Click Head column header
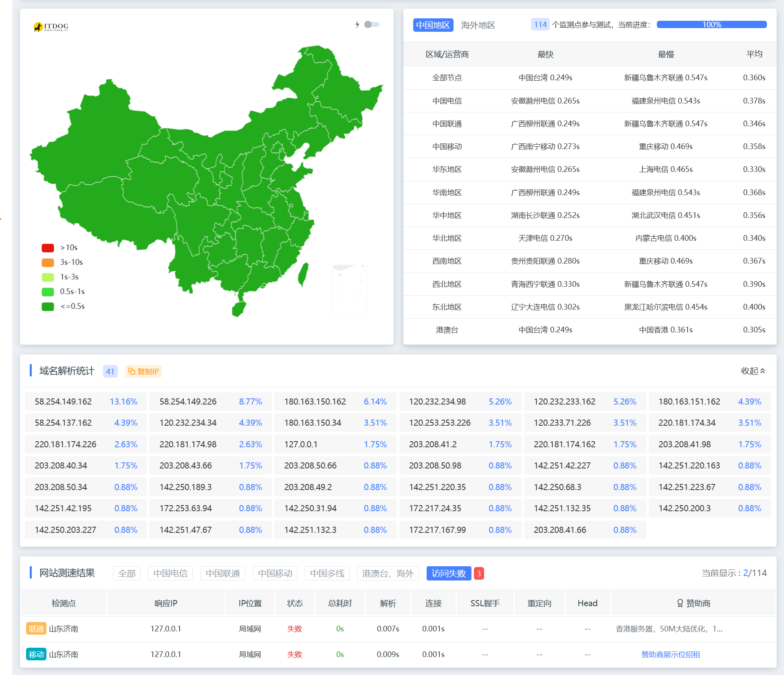Viewport: 784px width, 675px height. click(x=587, y=603)
